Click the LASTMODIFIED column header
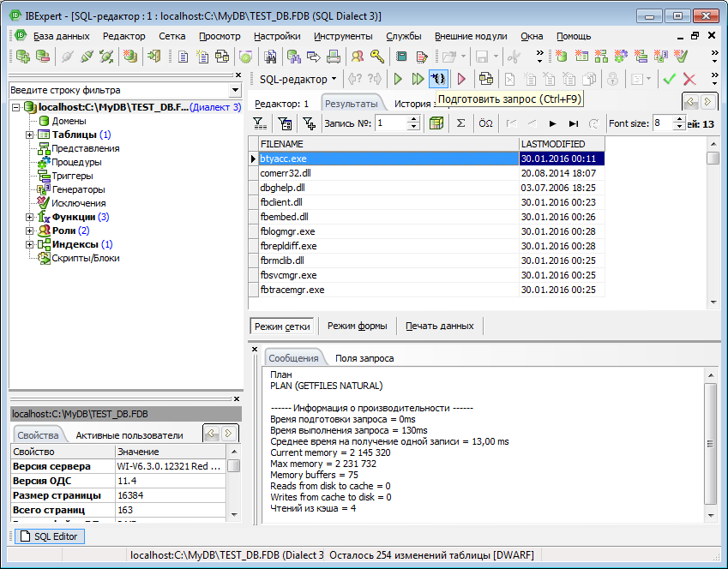 point(562,144)
